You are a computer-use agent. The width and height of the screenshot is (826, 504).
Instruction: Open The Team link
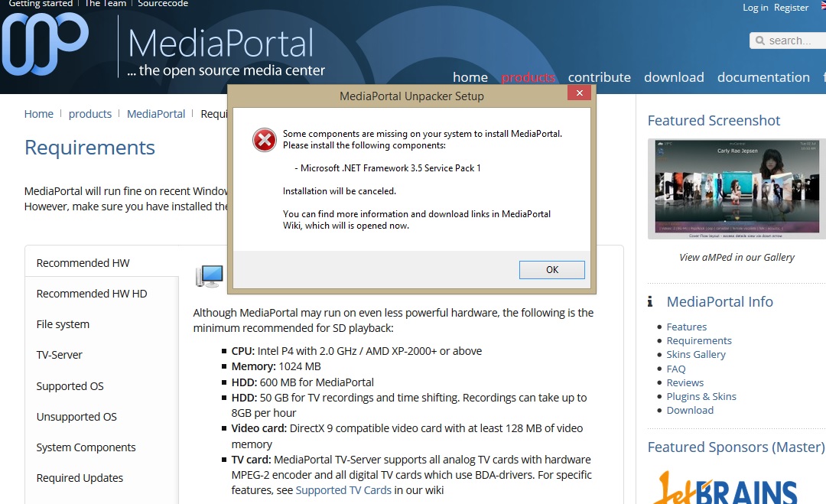[x=106, y=4]
